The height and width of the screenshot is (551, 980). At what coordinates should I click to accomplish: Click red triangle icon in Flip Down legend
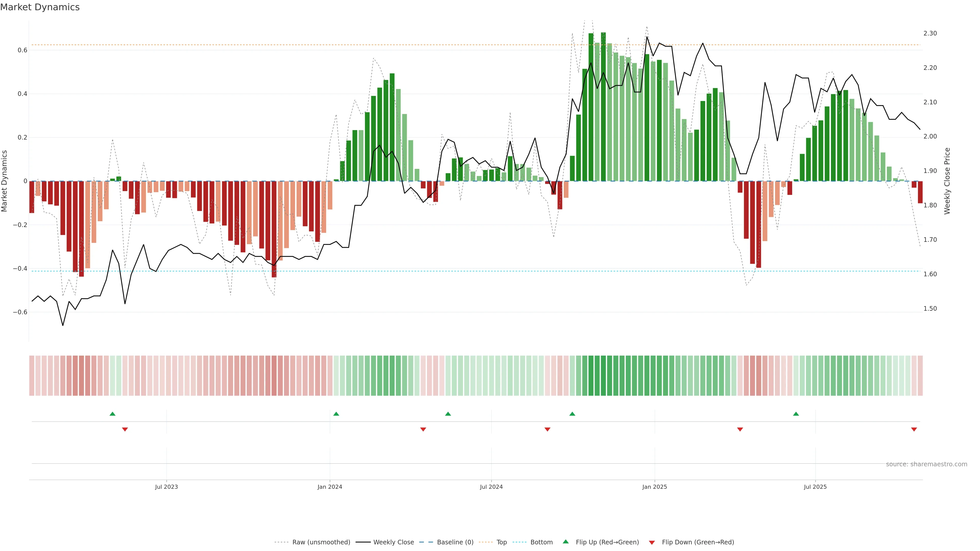pos(652,542)
